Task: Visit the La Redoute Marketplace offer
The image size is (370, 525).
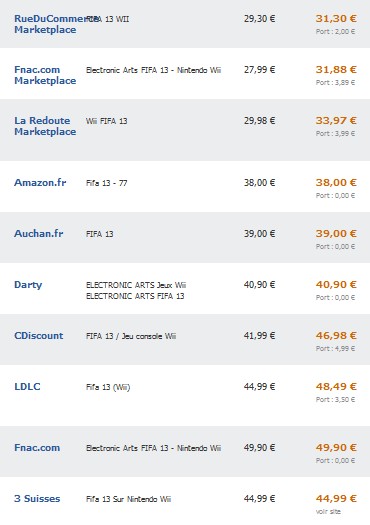Action: coord(45,126)
